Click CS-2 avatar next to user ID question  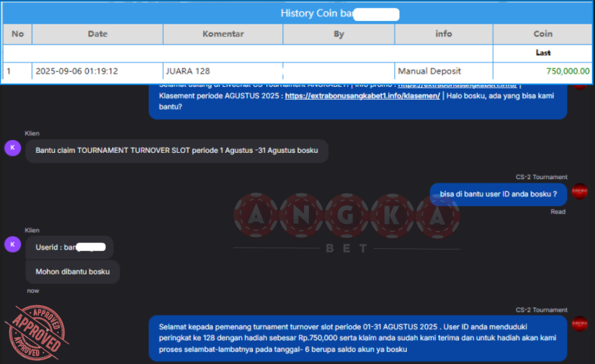pyautogui.click(x=580, y=191)
